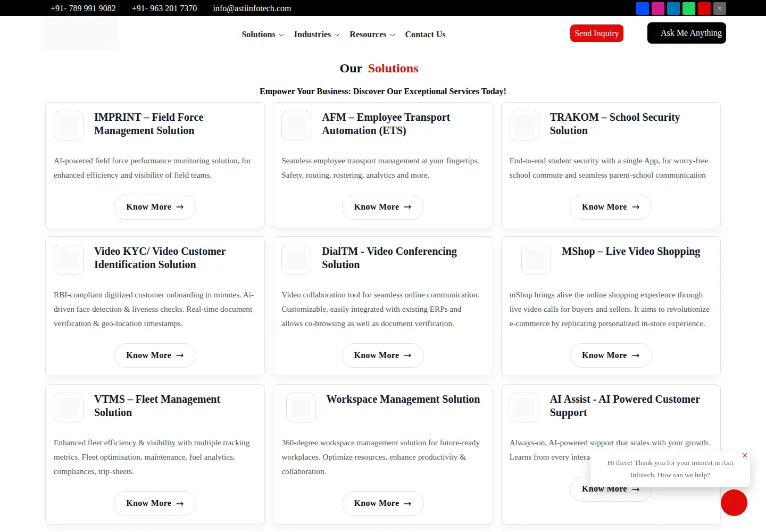Click the icon box beside MShop title
The width and height of the screenshot is (766, 532).
pyautogui.click(x=536, y=260)
